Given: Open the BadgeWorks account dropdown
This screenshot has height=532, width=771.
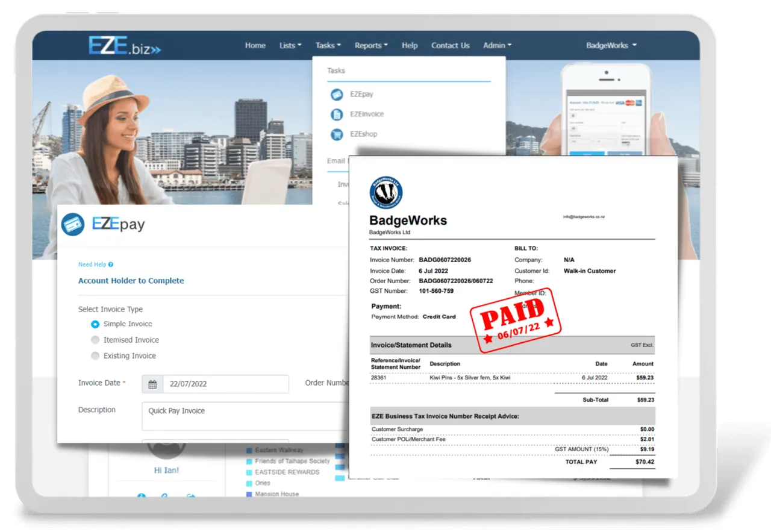Looking at the screenshot, I should (611, 46).
